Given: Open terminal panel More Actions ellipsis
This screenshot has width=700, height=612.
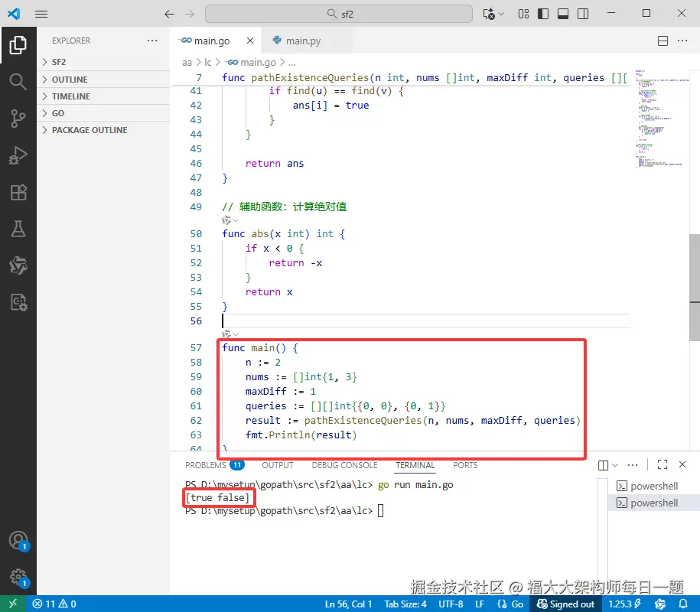Looking at the screenshot, I should tap(633, 465).
